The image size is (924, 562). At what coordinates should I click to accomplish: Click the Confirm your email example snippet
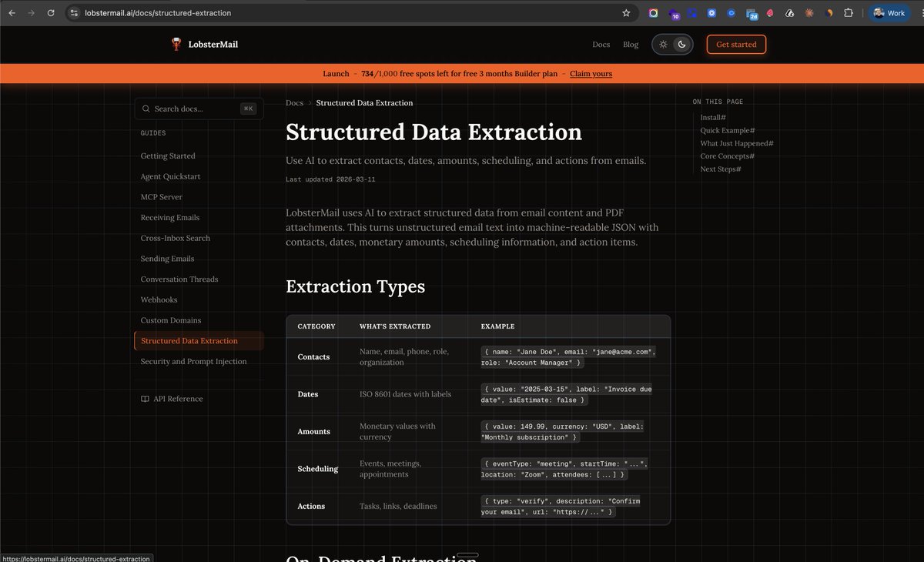(561, 506)
